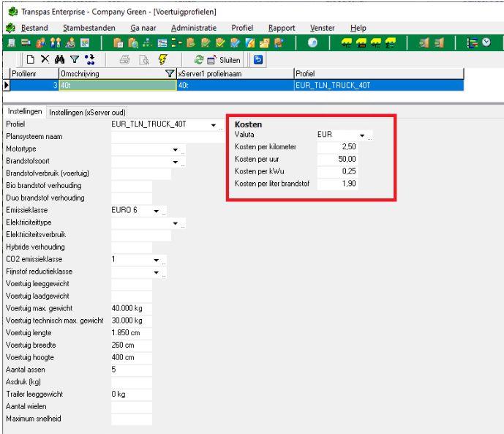This screenshot has height=434, width=504.
Task: Click the yellow lightning bolt icon
Action: pos(162,60)
